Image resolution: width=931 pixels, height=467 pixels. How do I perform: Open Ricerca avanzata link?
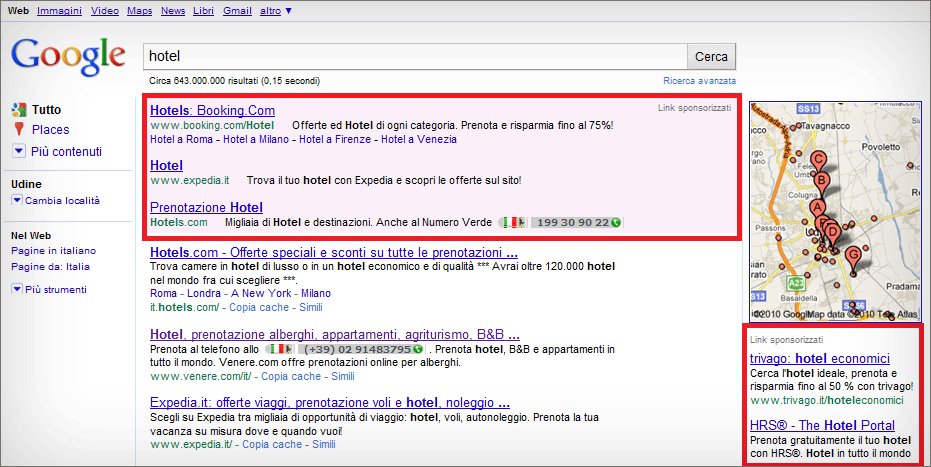699,81
